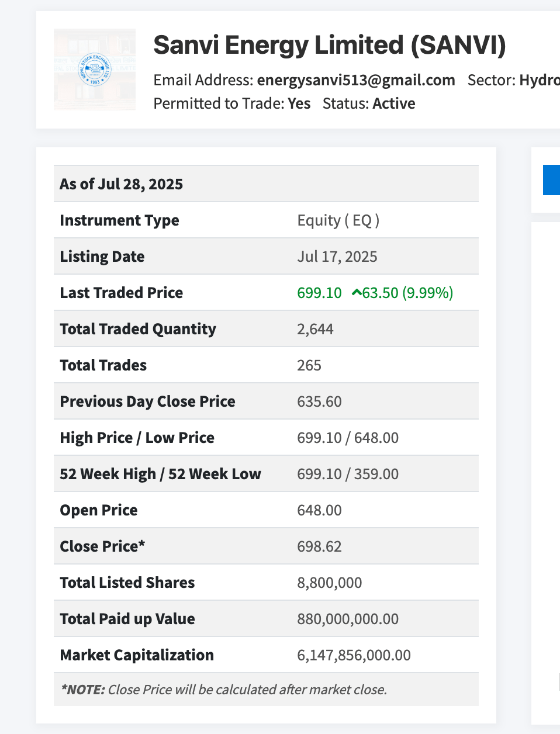Click the '699.10 / 648.00' high/low value

pyautogui.click(x=348, y=438)
